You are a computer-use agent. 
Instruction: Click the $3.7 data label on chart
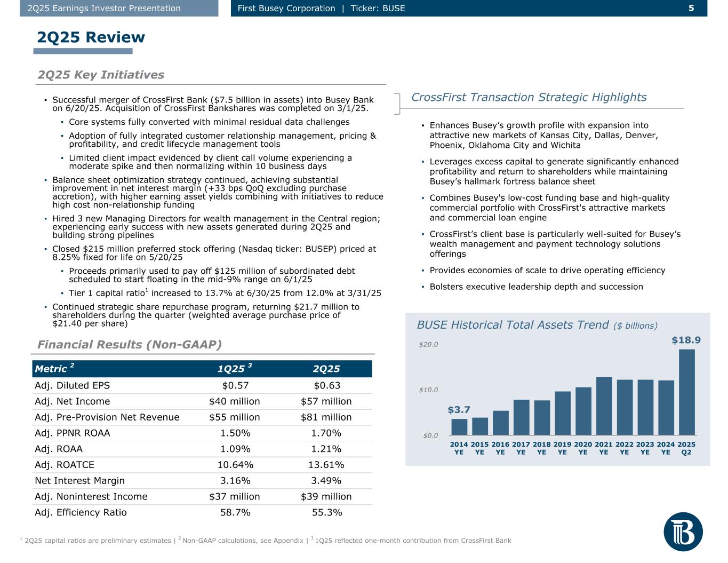click(x=459, y=410)
